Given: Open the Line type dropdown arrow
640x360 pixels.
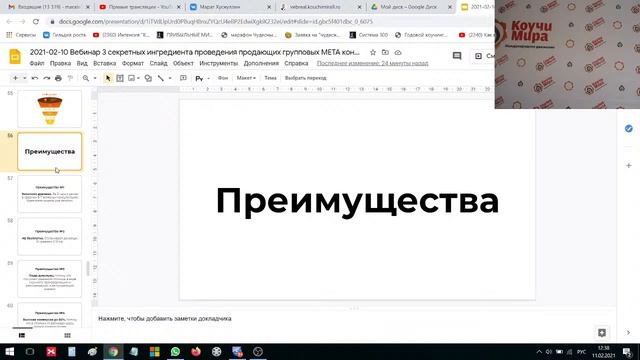Looking at the screenshot, I should pyautogui.click(x=170, y=78).
